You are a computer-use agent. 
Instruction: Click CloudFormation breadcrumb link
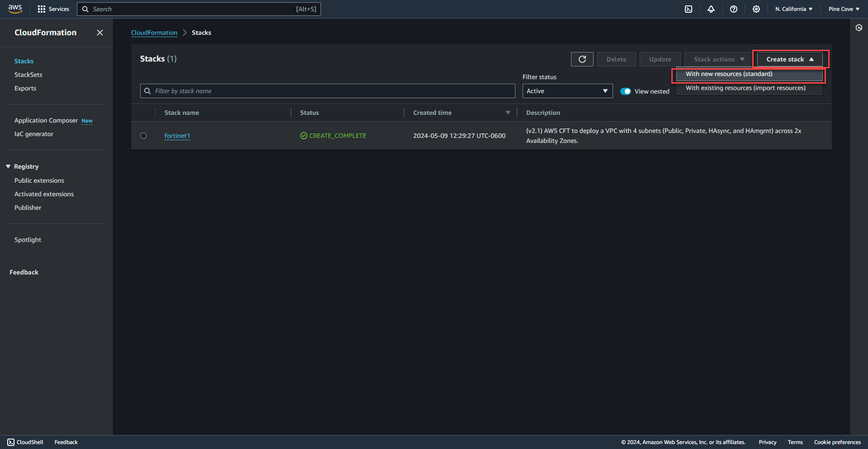click(154, 33)
